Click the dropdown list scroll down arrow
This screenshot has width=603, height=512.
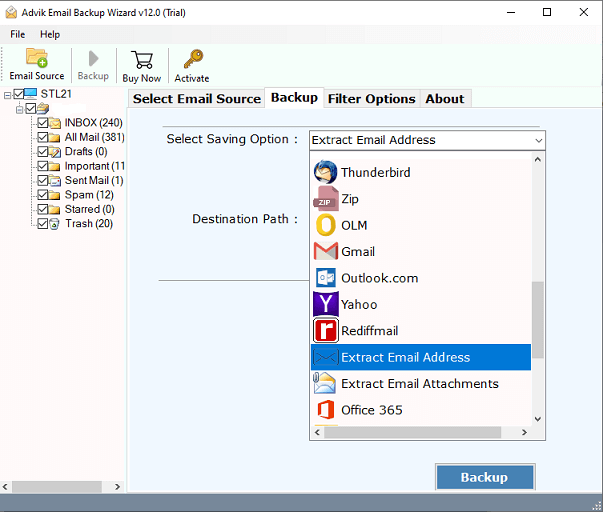pos(538,419)
